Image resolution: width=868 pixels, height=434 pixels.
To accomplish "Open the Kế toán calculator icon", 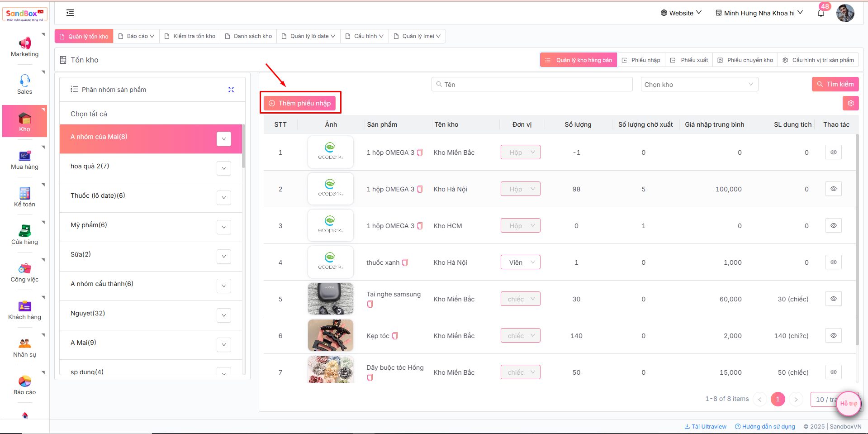I will tap(24, 193).
